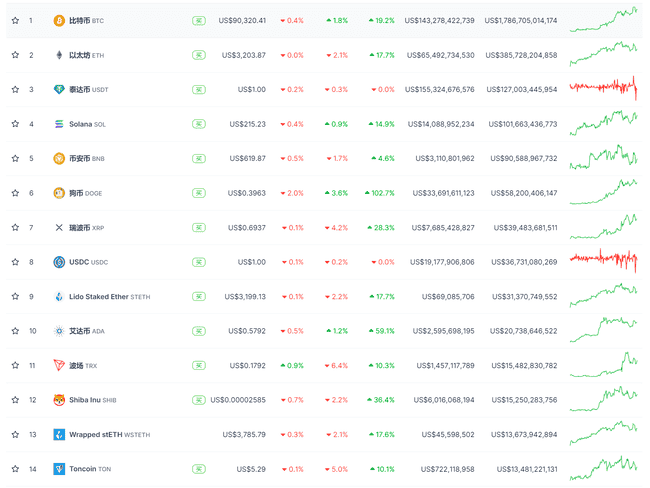Click the buy badge in Solana row
This screenshot has height=488, width=650.
click(199, 124)
